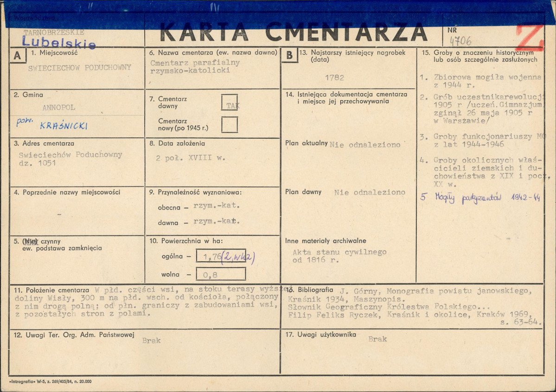Click 'SWIECIECHOW PODUCHOWNY' locality value

pos(80,67)
